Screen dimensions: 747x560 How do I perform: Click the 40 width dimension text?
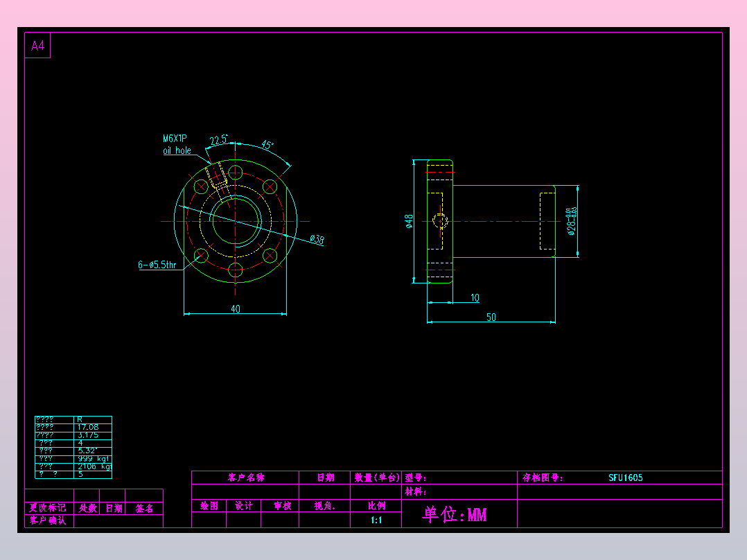click(x=236, y=309)
